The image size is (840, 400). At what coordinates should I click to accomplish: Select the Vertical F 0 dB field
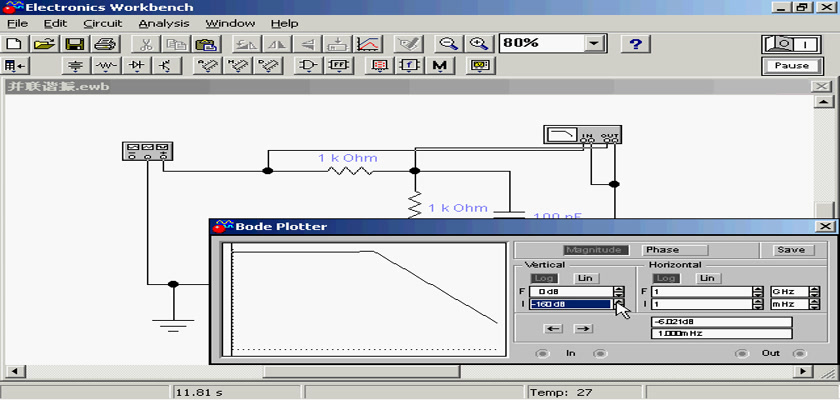point(571,292)
